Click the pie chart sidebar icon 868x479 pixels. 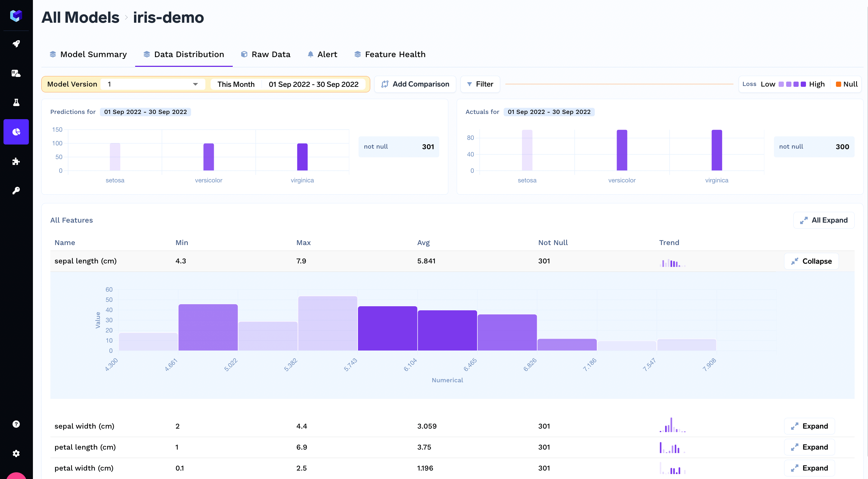pos(16,132)
